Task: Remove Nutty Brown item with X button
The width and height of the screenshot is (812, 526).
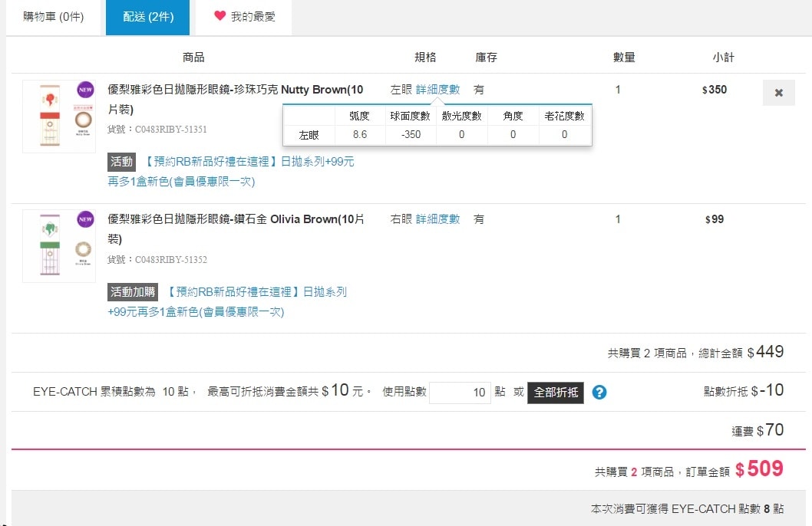Action: [x=778, y=93]
